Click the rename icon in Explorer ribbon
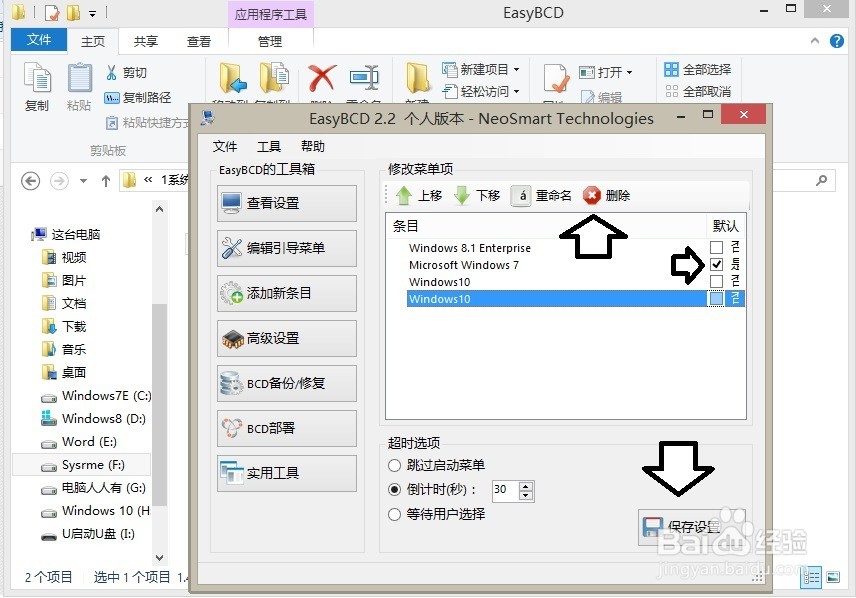 [x=365, y=77]
